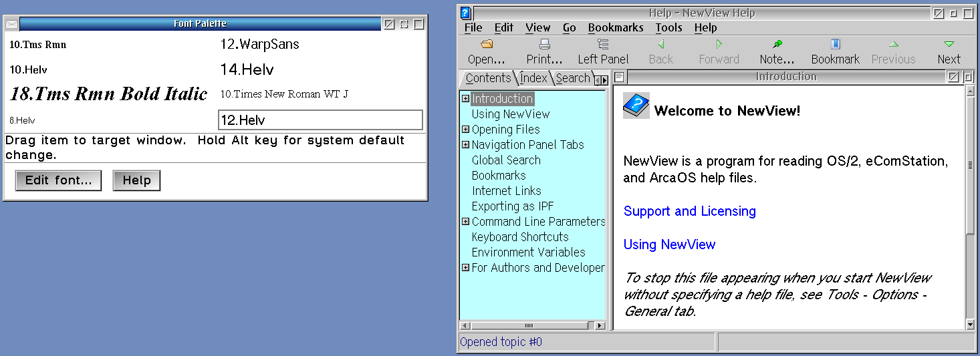Click the Print toolbar icon
980x356 pixels.
[545, 45]
